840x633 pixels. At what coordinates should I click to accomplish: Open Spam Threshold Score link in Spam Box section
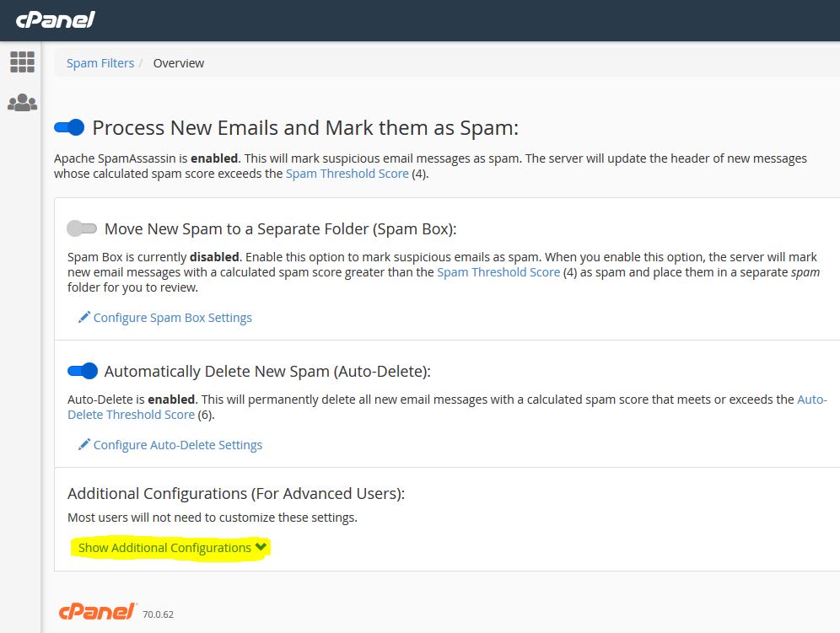point(498,272)
